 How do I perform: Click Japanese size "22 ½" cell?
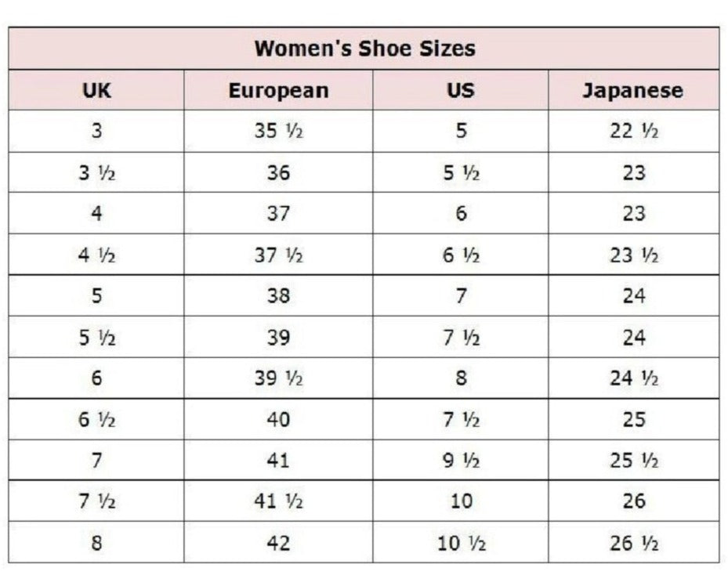click(x=633, y=131)
